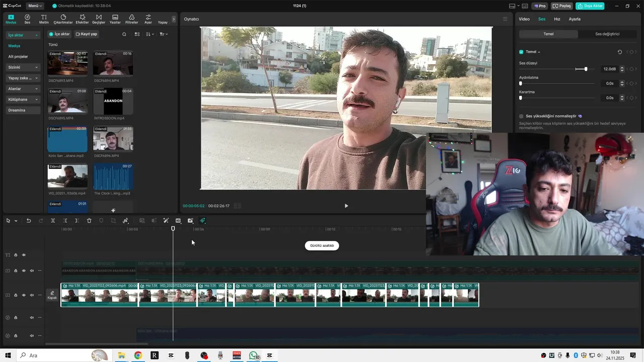644x362 pixels.
Task: Open the Geçişler transitions tab
Action: click(x=99, y=19)
